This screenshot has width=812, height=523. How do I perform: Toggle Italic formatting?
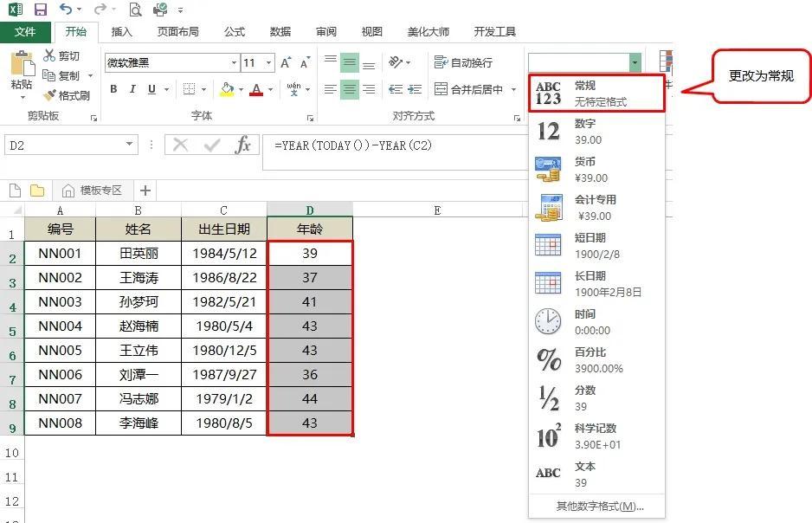(x=132, y=89)
